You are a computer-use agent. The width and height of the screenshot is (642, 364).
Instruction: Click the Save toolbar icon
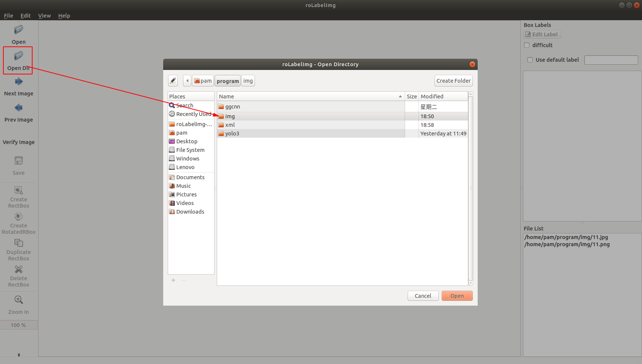point(18,161)
